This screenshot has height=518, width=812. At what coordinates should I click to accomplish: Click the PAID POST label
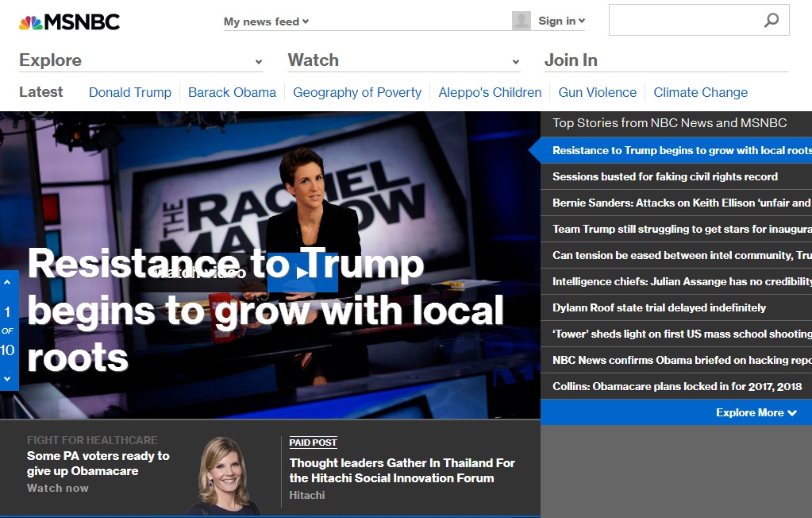[313, 443]
